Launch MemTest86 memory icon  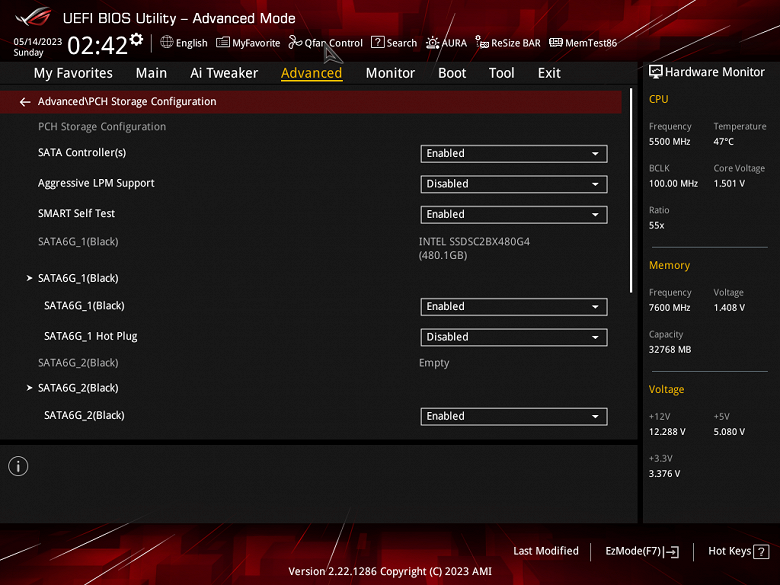(x=556, y=42)
